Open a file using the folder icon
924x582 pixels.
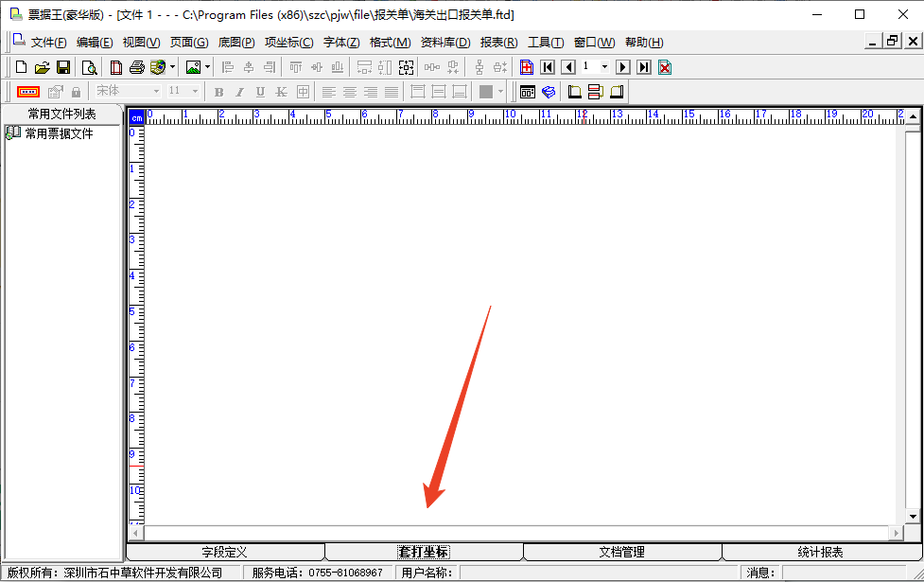pos(43,67)
